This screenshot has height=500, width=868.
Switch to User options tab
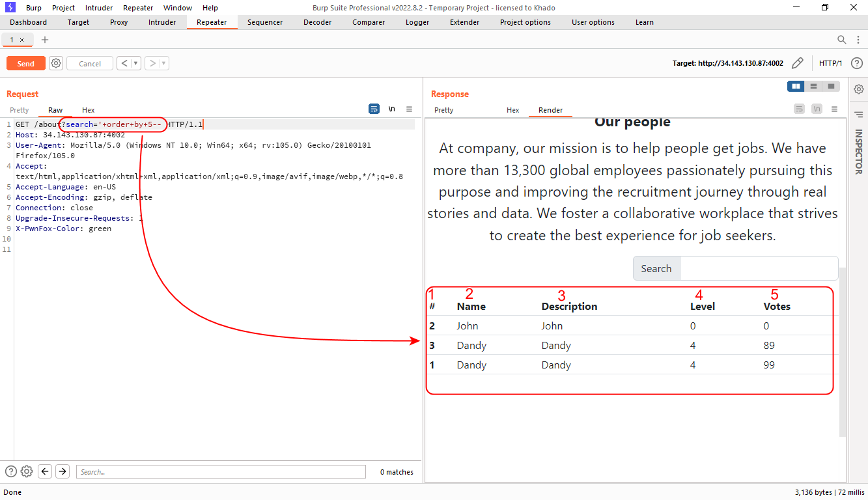pos(593,22)
